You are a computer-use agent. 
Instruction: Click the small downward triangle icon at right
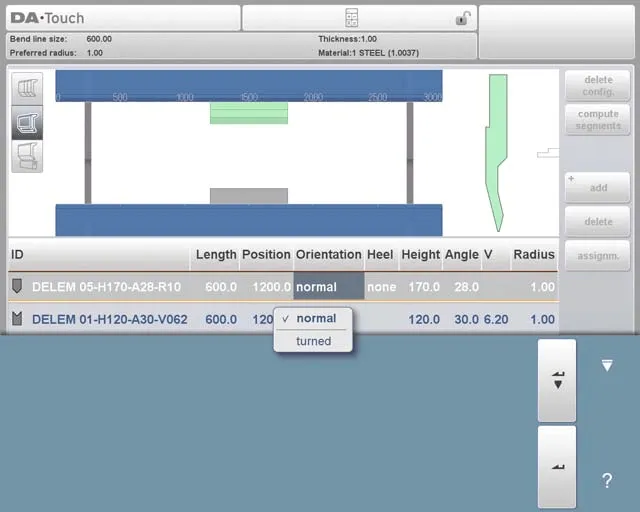coord(606,366)
